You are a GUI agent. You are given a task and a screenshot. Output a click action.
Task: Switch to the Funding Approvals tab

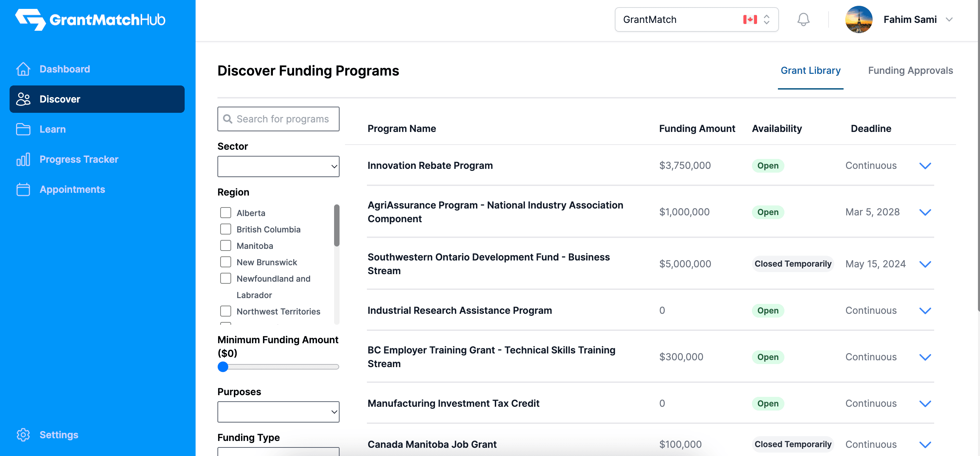tap(910, 70)
